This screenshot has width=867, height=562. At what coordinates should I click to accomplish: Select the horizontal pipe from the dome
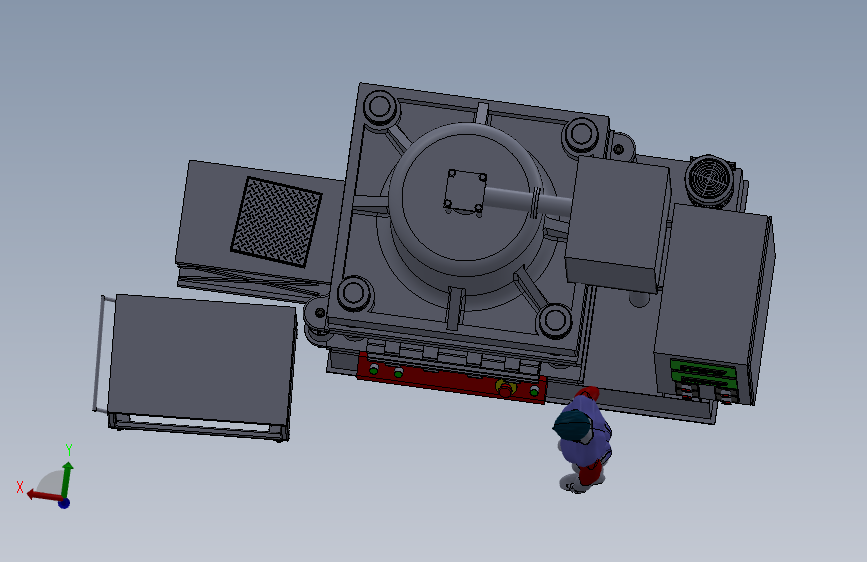coord(527,202)
